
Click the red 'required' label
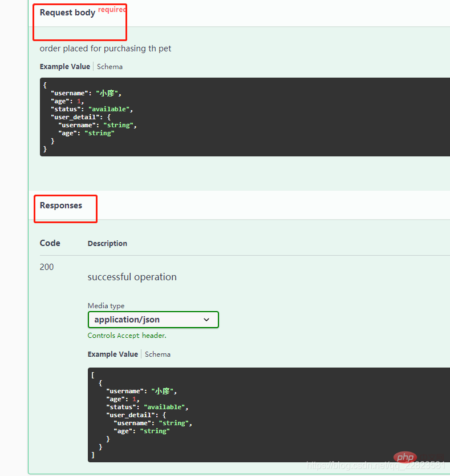pyautogui.click(x=112, y=9)
